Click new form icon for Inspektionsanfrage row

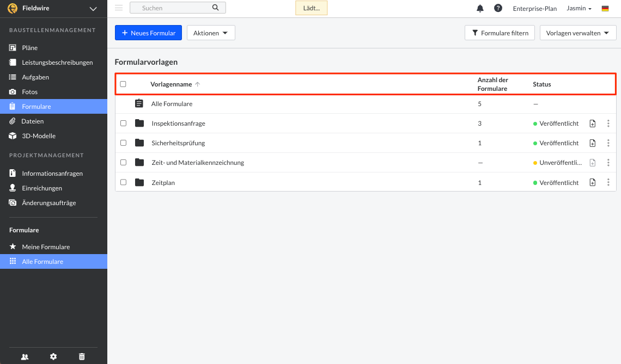[x=593, y=124]
